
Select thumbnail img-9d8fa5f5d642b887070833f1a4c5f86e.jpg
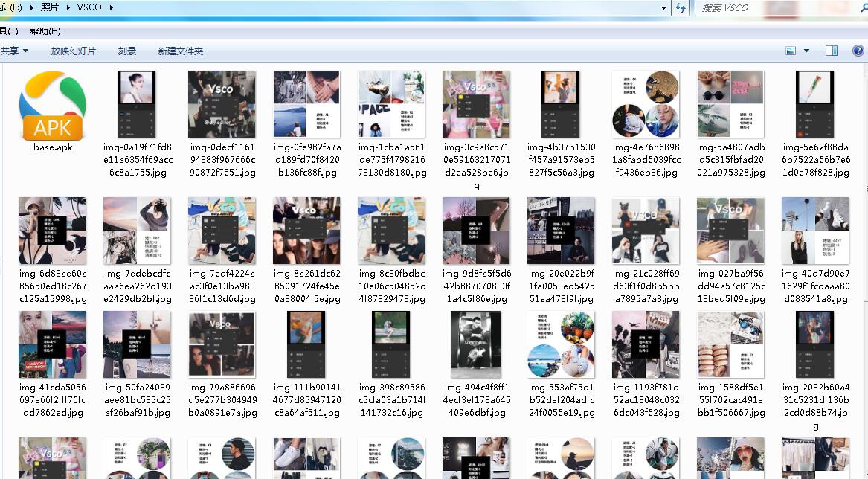[476, 231]
